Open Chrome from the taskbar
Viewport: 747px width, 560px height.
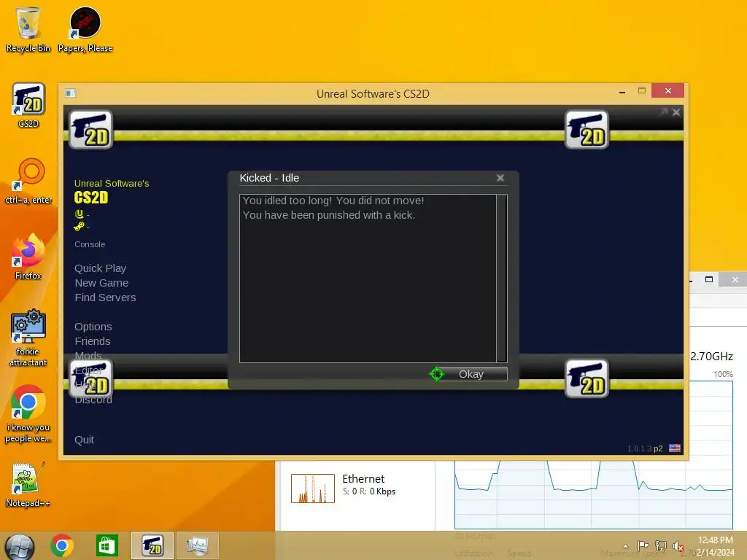click(61, 545)
